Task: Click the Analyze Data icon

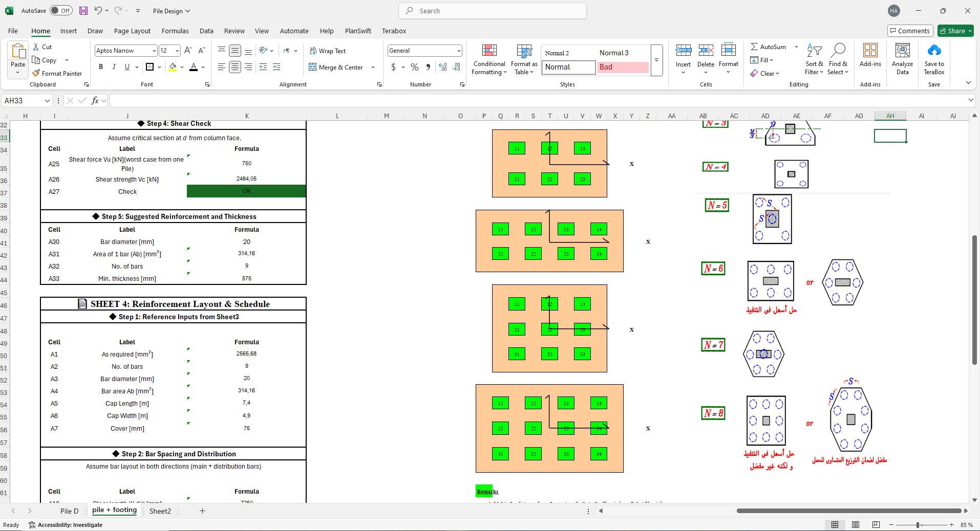Action: point(902,50)
